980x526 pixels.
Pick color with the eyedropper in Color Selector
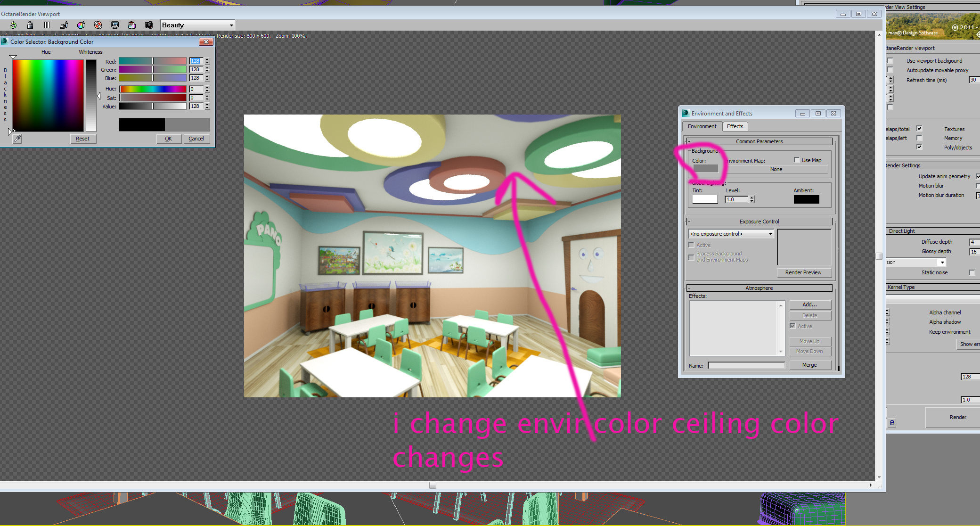tap(17, 139)
